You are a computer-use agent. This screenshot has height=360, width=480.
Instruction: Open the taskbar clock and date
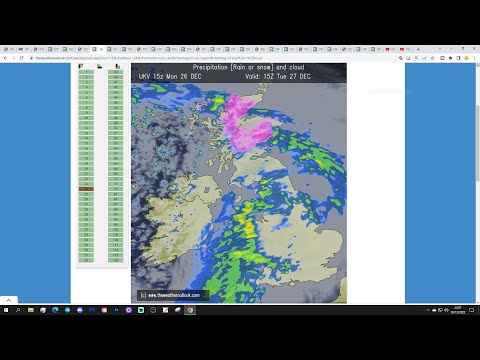[458, 310]
